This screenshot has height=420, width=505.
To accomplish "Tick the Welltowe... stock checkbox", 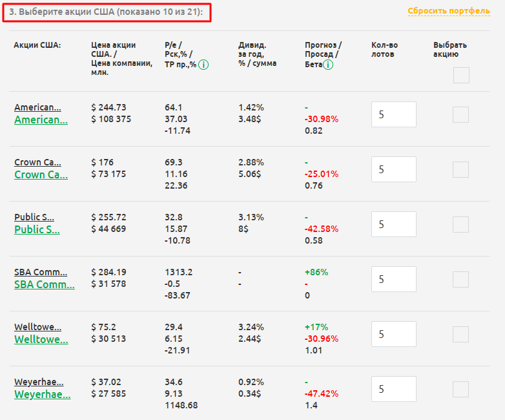I will (x=460, y=335).
